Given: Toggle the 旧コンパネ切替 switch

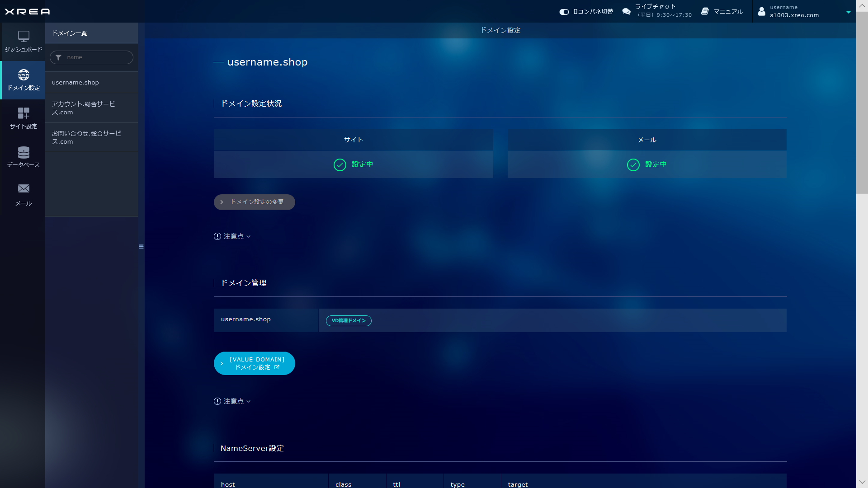Looking at the screenshot, I should [x=564, y=12].
